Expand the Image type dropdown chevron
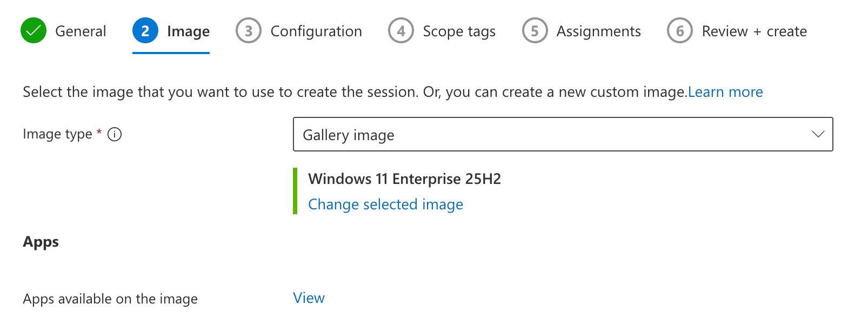Image resolution: width=868 pixels, height=330 pixels. click(818, 134)
